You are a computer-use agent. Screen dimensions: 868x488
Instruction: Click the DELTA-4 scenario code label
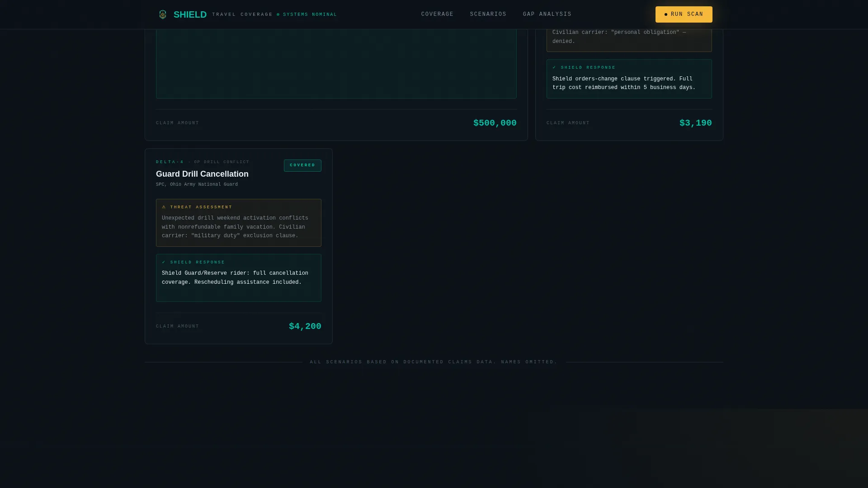coord(170,162)
